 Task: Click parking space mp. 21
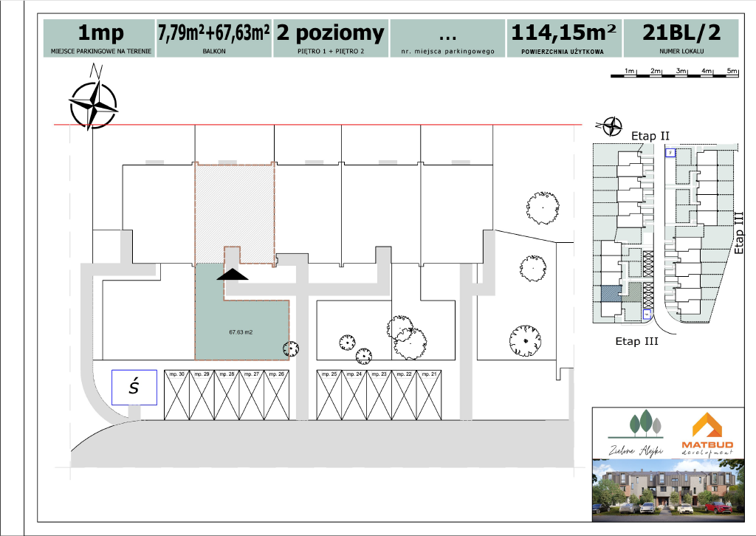point(429,397)
